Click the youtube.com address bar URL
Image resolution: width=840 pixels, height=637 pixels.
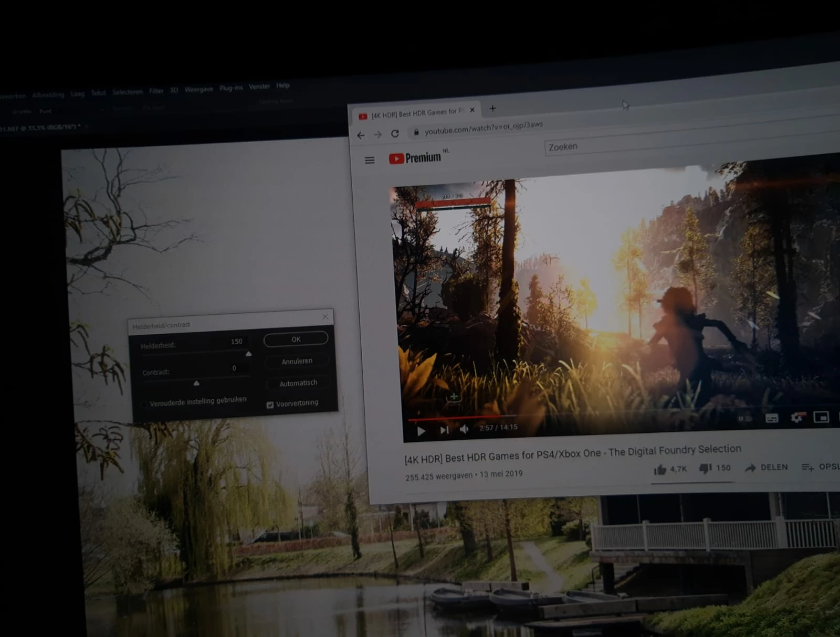click(x=484, y=128)
